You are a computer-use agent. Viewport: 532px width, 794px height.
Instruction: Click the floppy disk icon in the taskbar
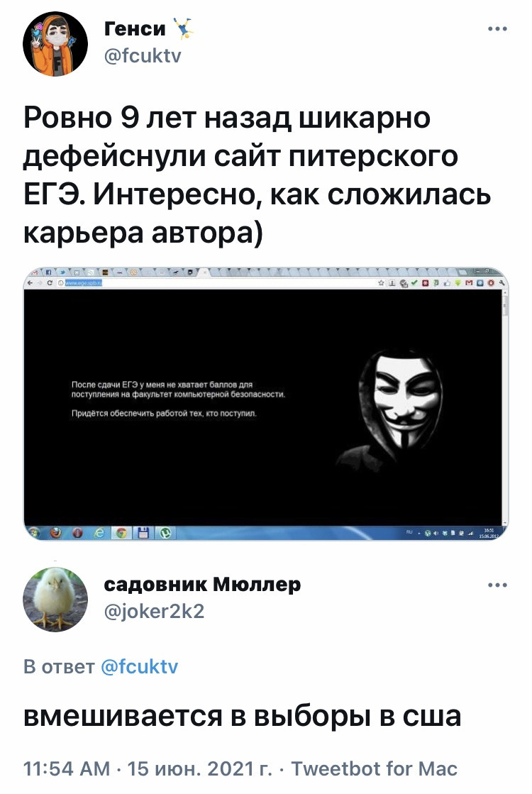(143, 533)
